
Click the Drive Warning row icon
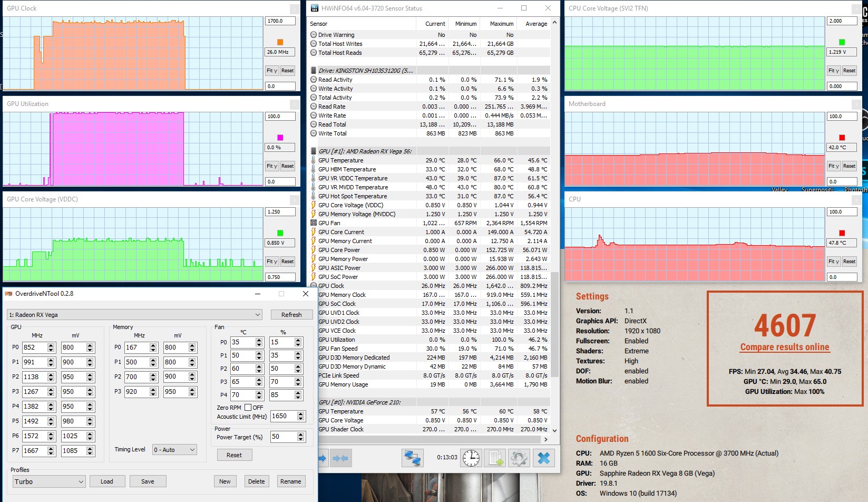[x=314, y=35]
